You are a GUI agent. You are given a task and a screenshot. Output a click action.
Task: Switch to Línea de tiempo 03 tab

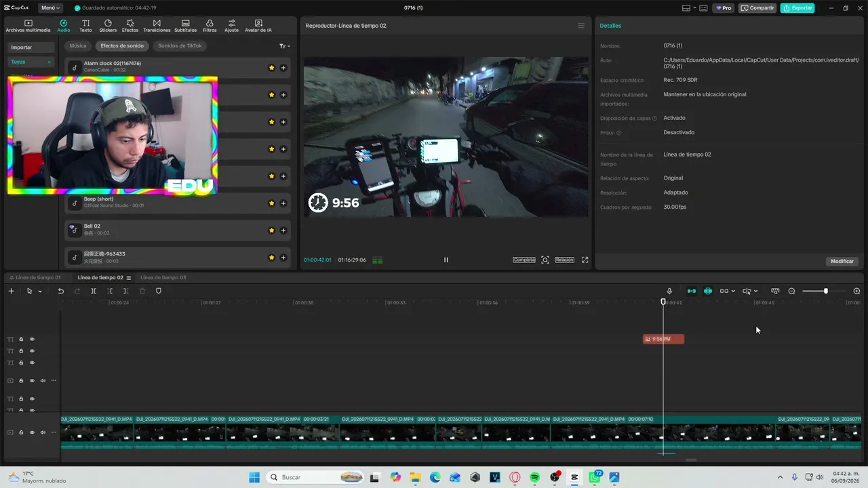pyautogui.click(x=163, y=277)
